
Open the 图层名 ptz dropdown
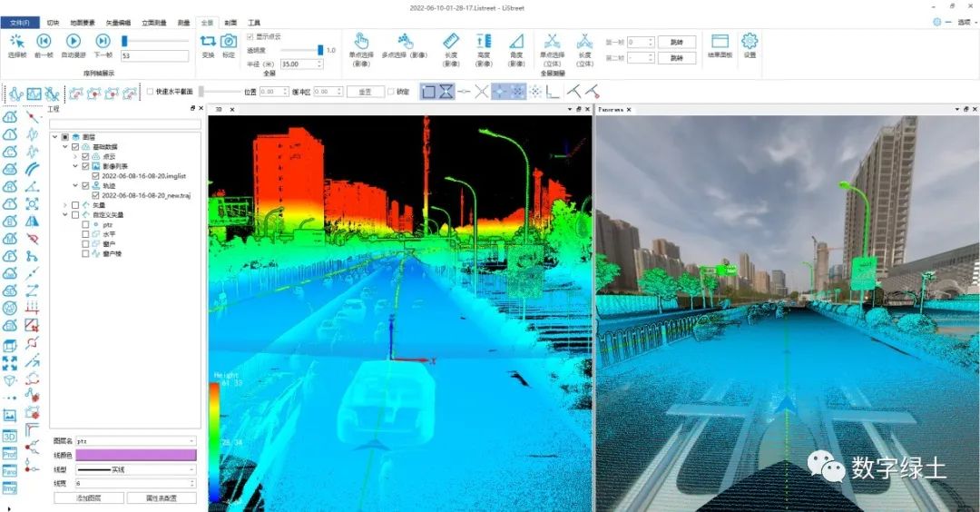pos(135,441)
